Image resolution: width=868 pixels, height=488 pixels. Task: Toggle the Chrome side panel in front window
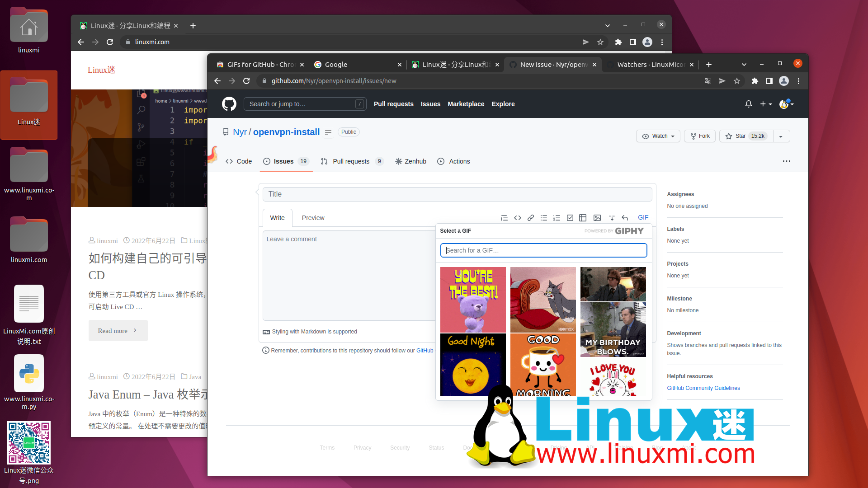click(x=769, y=81)
